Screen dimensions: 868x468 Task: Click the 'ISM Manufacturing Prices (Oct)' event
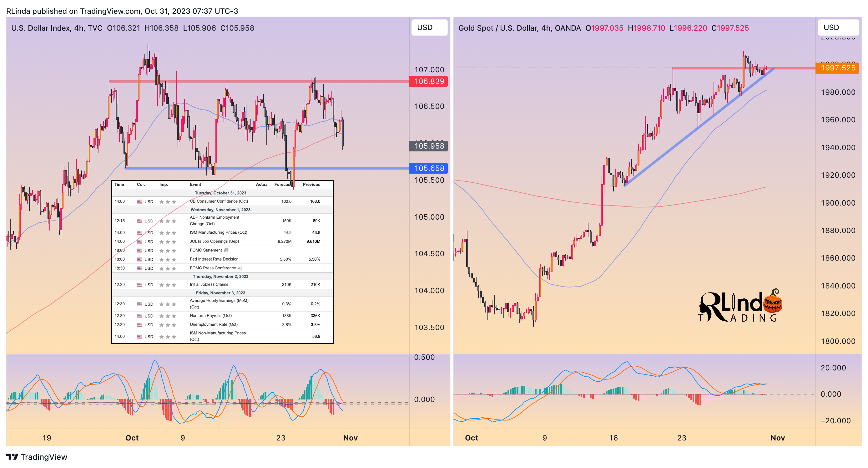218,232
